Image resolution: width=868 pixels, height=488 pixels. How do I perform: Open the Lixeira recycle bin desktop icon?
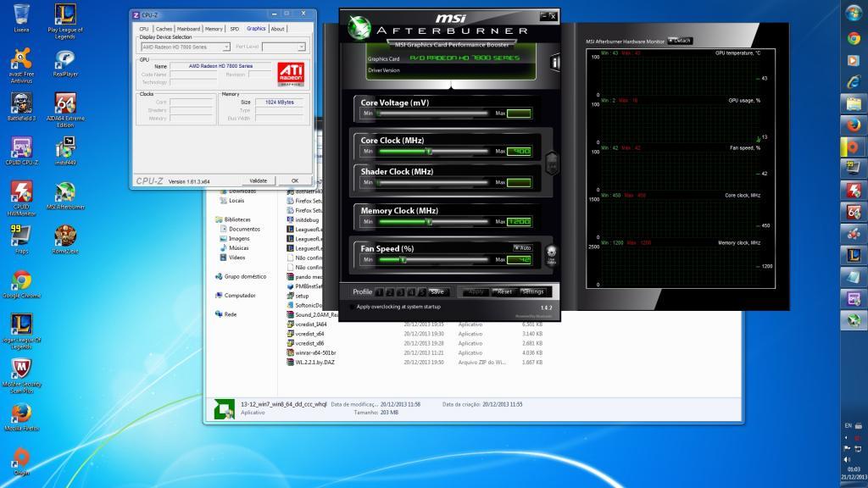pos(21,18)
